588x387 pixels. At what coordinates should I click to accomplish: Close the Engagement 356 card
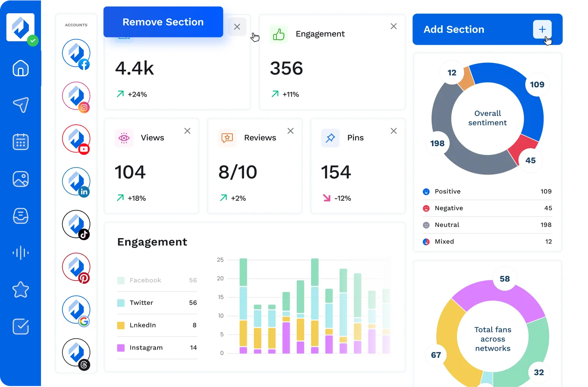pyautogui.click(x=394, y=26)
